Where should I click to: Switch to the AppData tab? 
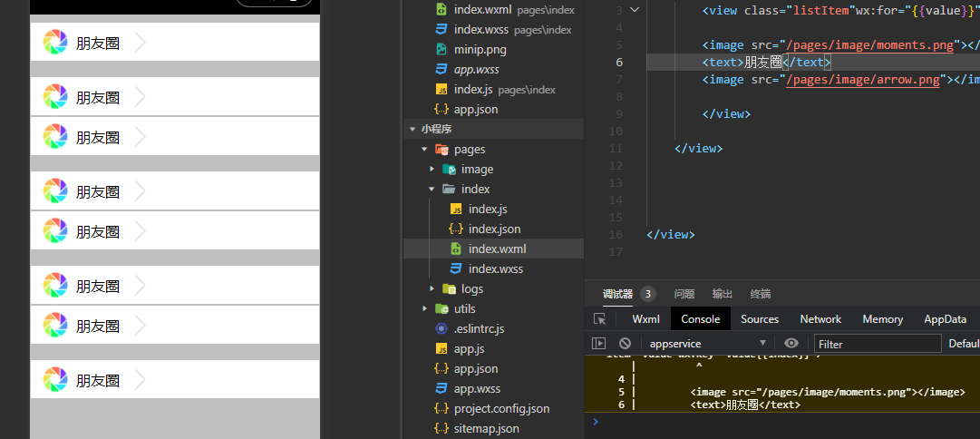945,319
